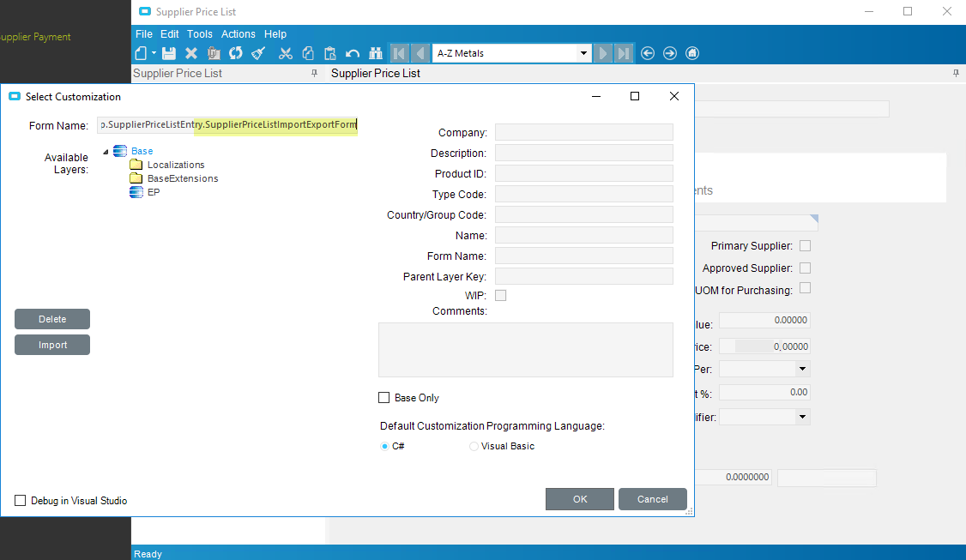Click the Refresh toolbar icon
This screenshot has height=560, width=966.
coord(236,53)
